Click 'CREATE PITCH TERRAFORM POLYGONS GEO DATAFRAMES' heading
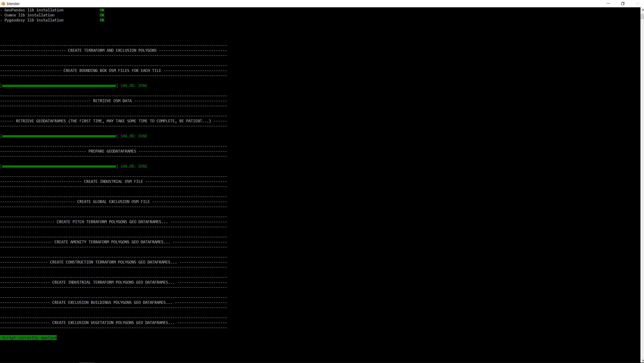Image resolution: width=644 pixels, height=363 pixels. click(112, 222)
